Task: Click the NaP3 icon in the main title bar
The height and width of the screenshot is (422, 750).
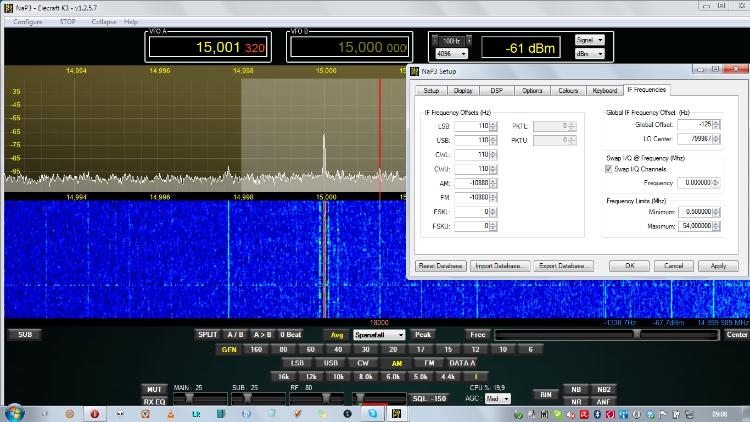Action: click(7, 6)
